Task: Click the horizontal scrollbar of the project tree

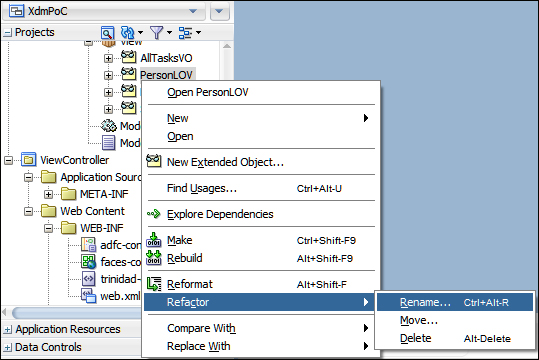Action: click(76, 313)
